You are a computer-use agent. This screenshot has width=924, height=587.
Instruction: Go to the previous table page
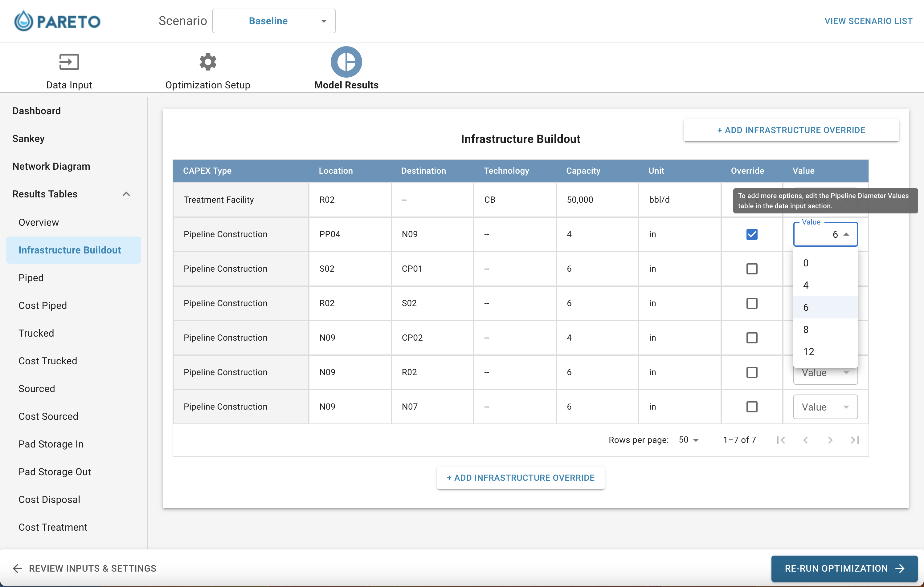[805, 440]
